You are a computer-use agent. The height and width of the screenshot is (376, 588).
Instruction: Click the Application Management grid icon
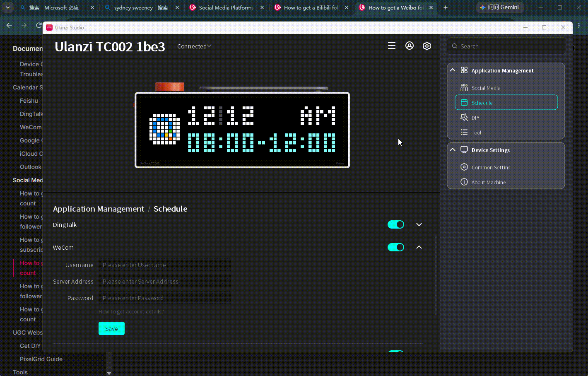[464, 70]
